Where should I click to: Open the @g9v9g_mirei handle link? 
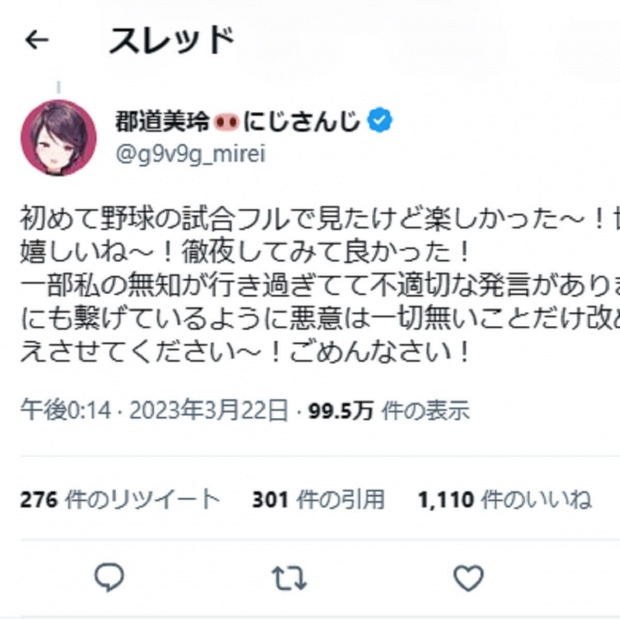(191, 154)
